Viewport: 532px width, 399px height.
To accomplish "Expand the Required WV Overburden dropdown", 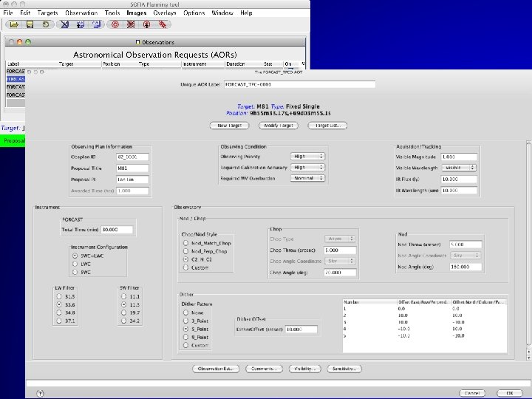I will (x=308, y=178).
